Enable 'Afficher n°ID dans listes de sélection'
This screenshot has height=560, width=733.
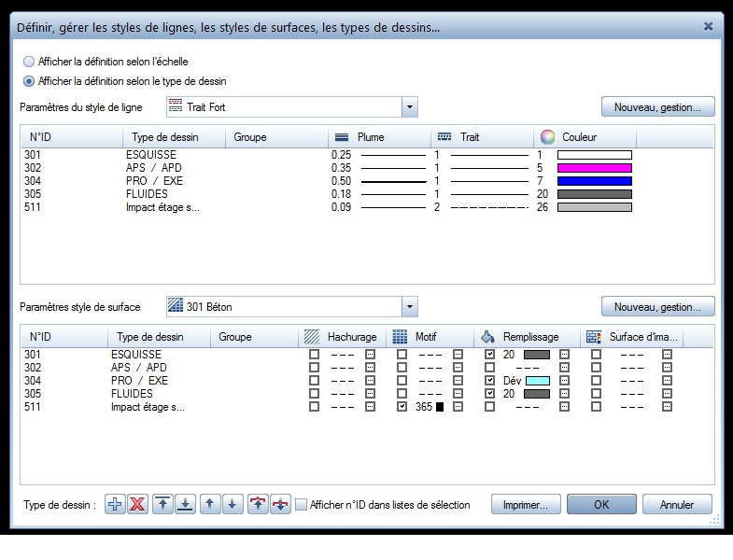pyautogui.click(x=302, y=505)
